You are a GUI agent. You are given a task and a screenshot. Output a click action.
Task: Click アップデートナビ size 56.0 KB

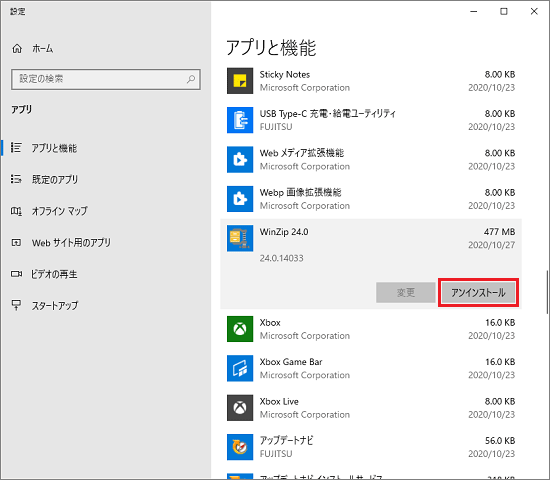[500, 441]
